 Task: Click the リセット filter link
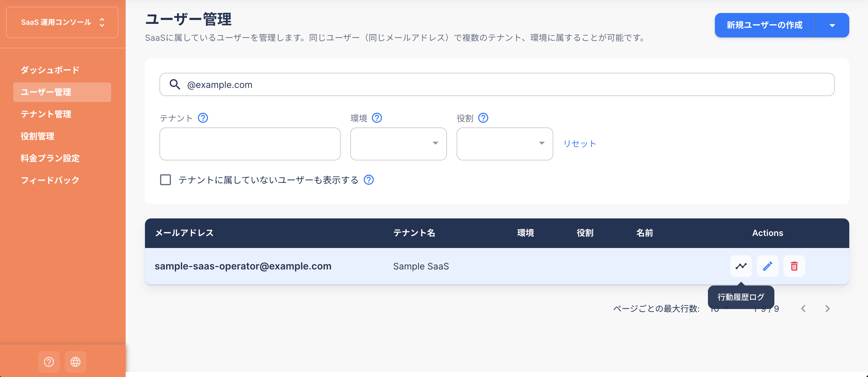(x=580, y=143)
